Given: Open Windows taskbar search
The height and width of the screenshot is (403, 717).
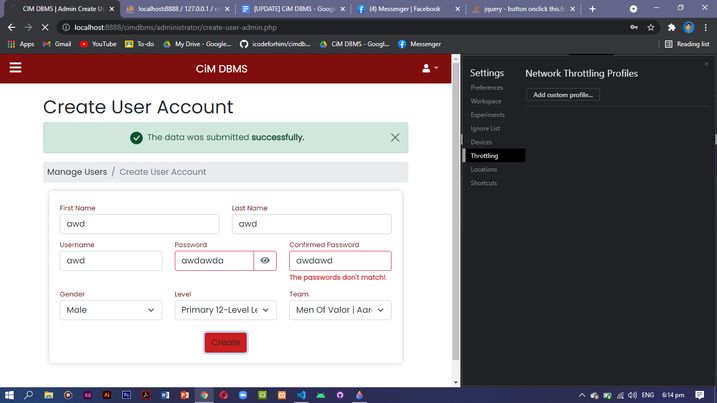Looking at the screenshot, I should (x=28, y=395).
